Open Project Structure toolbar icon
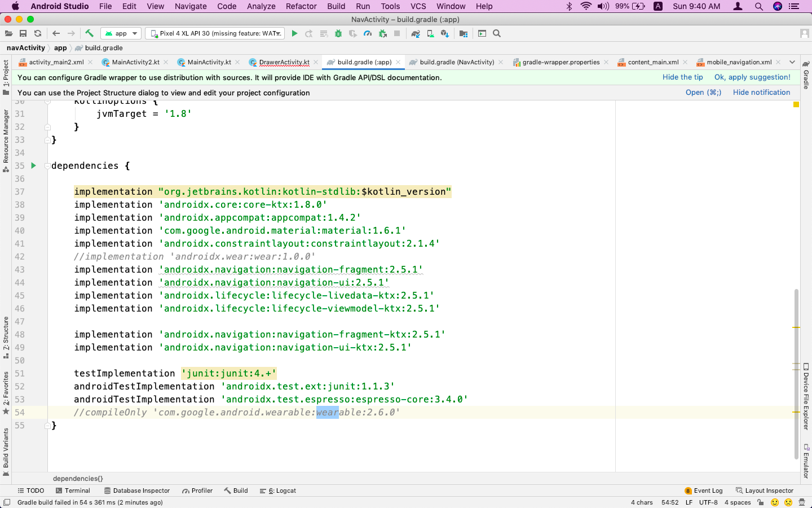Image resolution: width=812 pixels, height=508 pixels. point(464,34)
